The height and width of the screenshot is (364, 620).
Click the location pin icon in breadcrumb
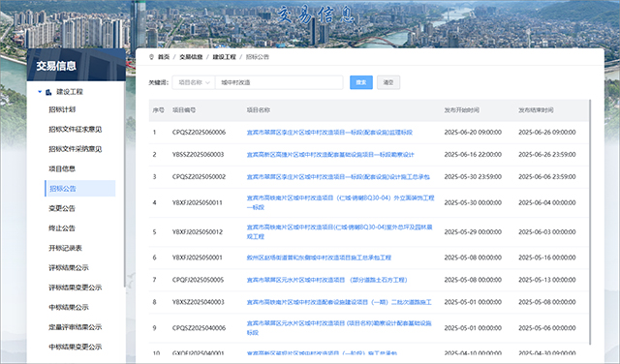(151, 57)
